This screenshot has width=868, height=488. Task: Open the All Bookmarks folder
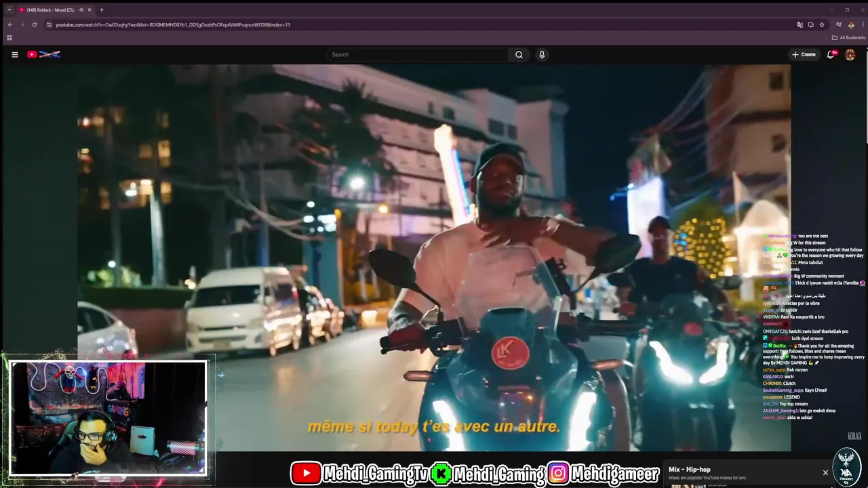[848, 38]
